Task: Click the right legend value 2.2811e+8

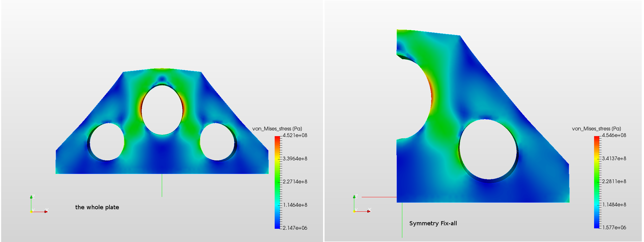Action: [x=614, y=181]
